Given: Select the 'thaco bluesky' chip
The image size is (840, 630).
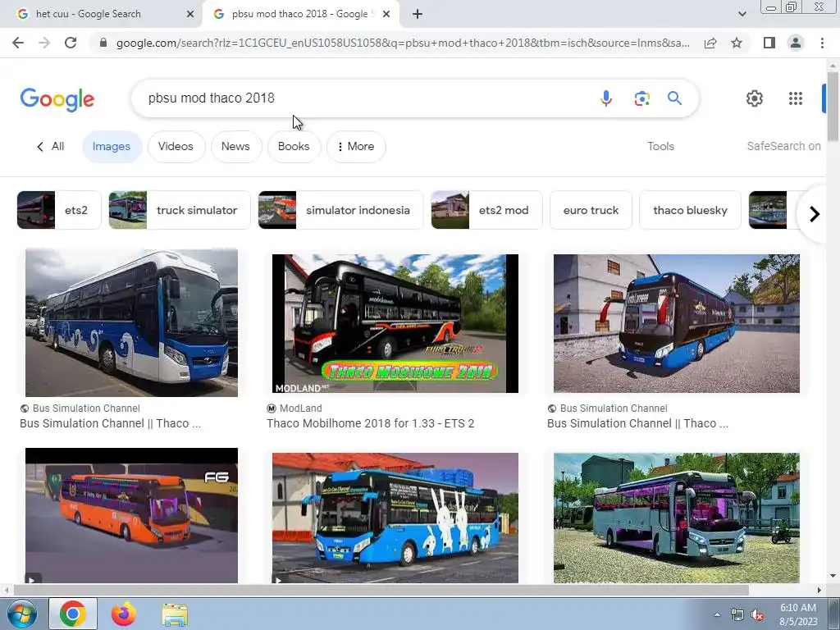Looking at the screenshot, I should [690, 210].
